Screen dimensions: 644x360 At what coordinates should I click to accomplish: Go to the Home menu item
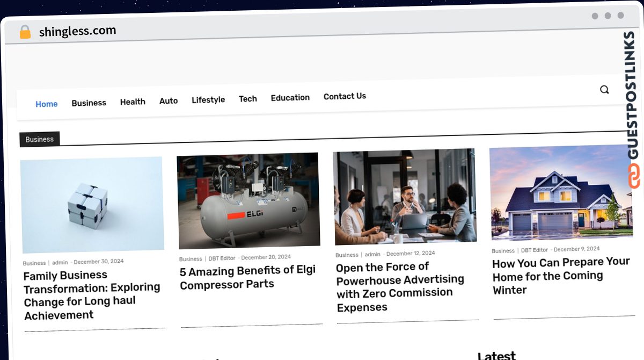[x=47, y=104]
